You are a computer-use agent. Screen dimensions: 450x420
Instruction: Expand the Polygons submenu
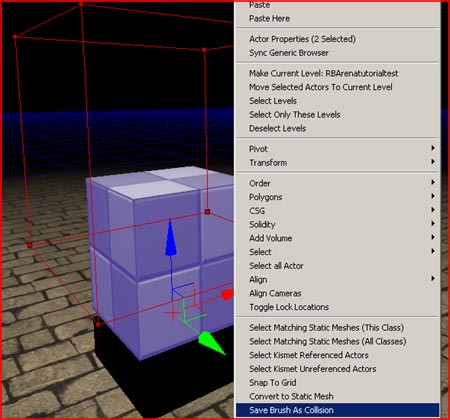point(337,197)
